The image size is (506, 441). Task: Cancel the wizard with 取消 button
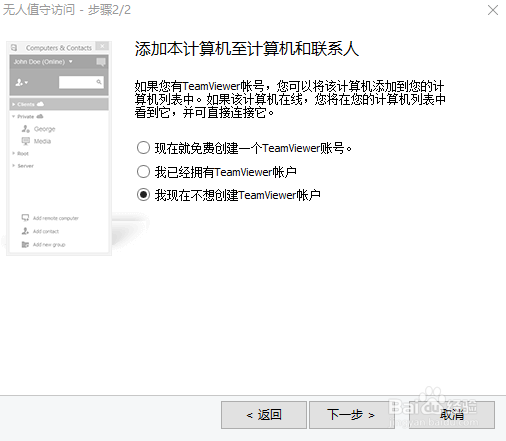pos(452,415)
